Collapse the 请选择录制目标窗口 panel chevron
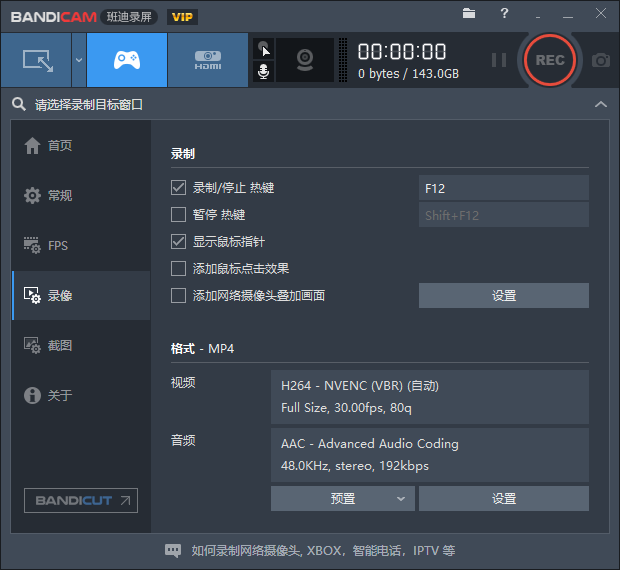Viewport: 620px width, 570px height. [600, 104]
